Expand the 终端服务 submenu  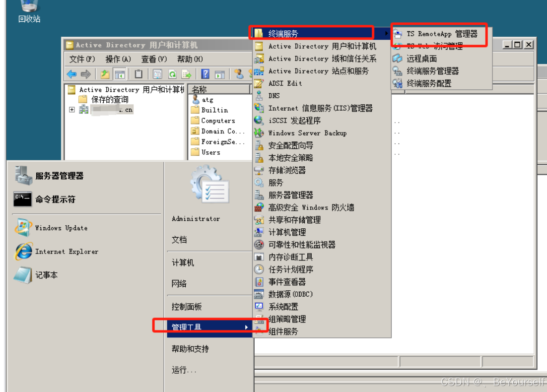(x=321, y=33)
